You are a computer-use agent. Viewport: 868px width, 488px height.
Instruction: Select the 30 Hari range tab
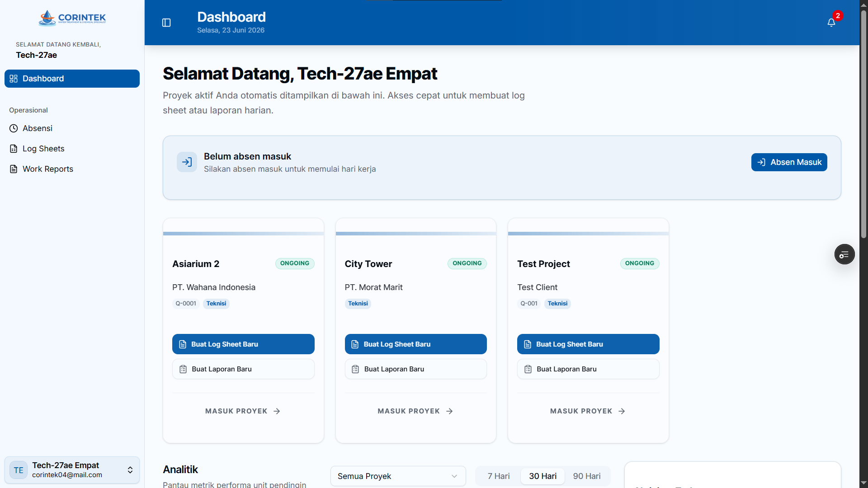[542, 476]
